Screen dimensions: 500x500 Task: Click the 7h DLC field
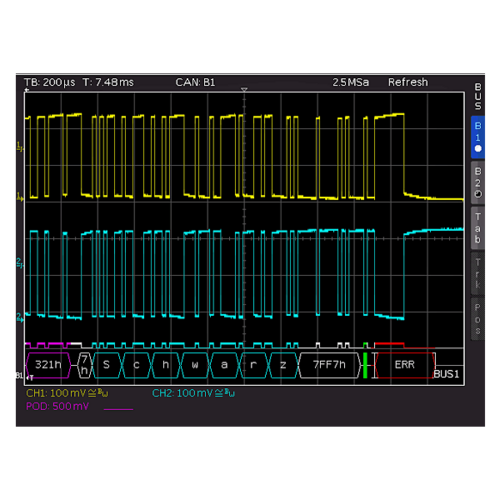click(x=84, y=365)
